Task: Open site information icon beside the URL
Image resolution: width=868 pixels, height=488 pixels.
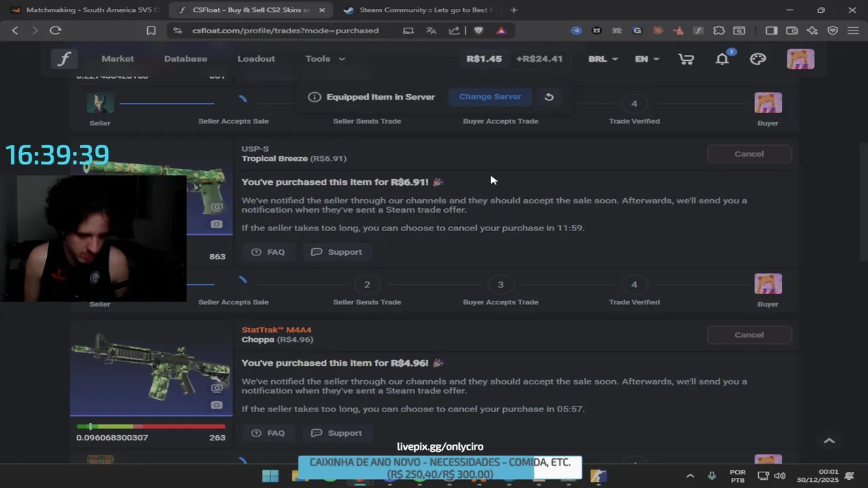Action: pyautogui.click(x=178, y=30)
